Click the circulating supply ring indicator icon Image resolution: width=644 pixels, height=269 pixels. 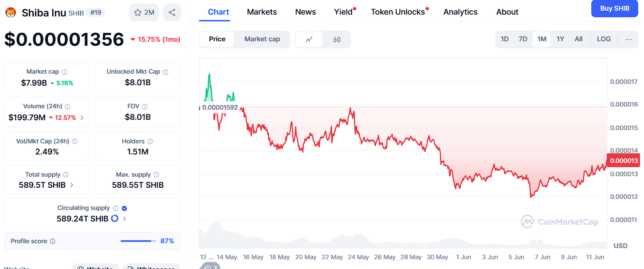pos(115,218)
